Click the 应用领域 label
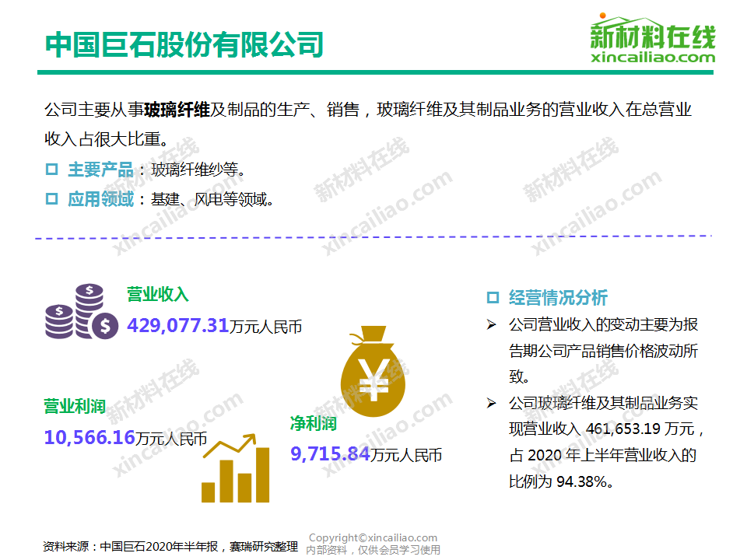747x560 pixels. pyautogui.click(x=100, y=199)
